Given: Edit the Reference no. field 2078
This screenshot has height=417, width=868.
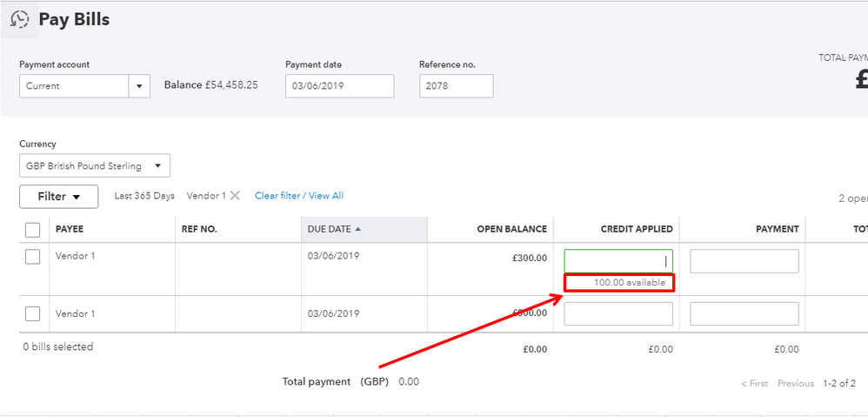Looking at the screenshot, I should tap(456, 86).
